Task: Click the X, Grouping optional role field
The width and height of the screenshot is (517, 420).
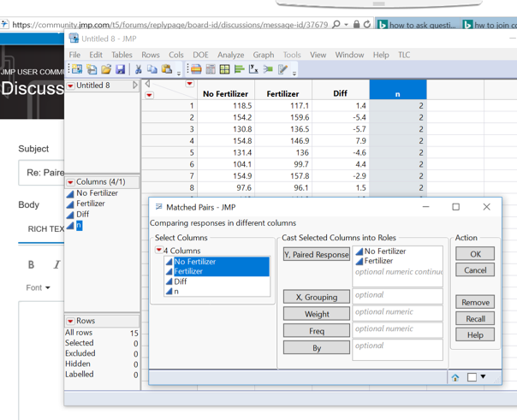Action: click(x=397, y=296)
